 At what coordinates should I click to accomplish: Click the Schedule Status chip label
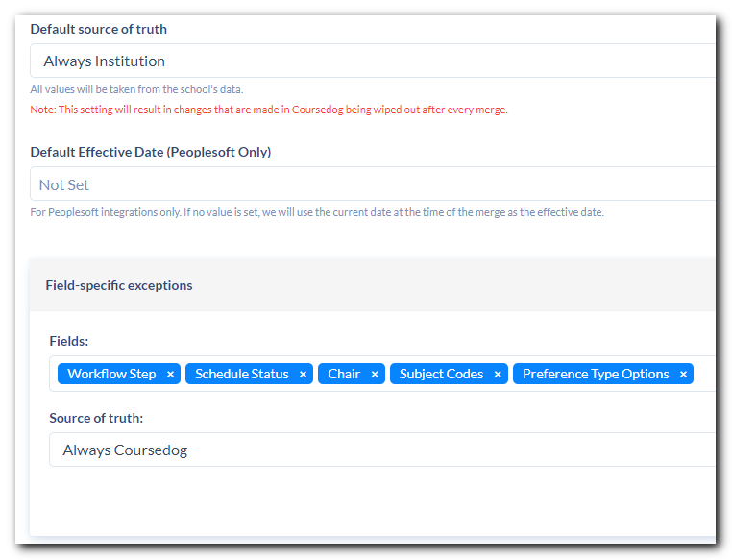pos(242,374)
